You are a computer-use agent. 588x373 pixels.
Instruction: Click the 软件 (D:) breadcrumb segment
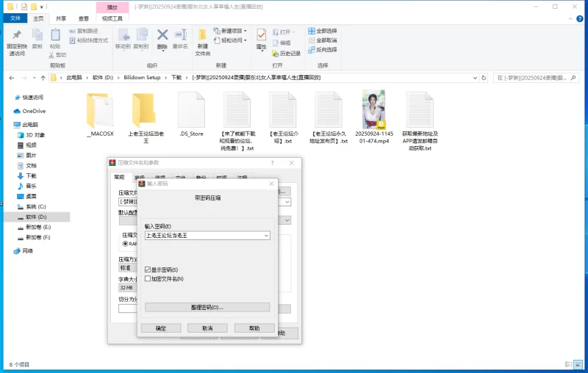click(x=103, y=78)
